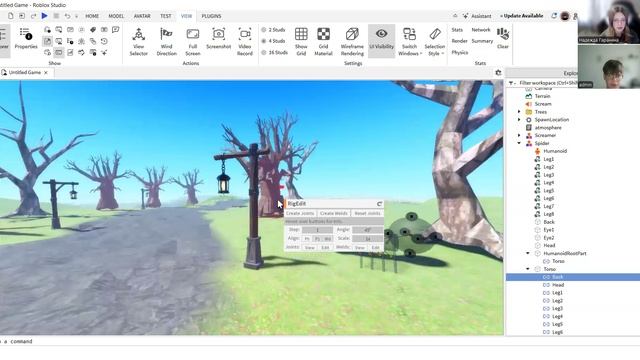Toggle the Wind Direction indicator
This screenshot has height=360, width=640.
pos(167,42)
